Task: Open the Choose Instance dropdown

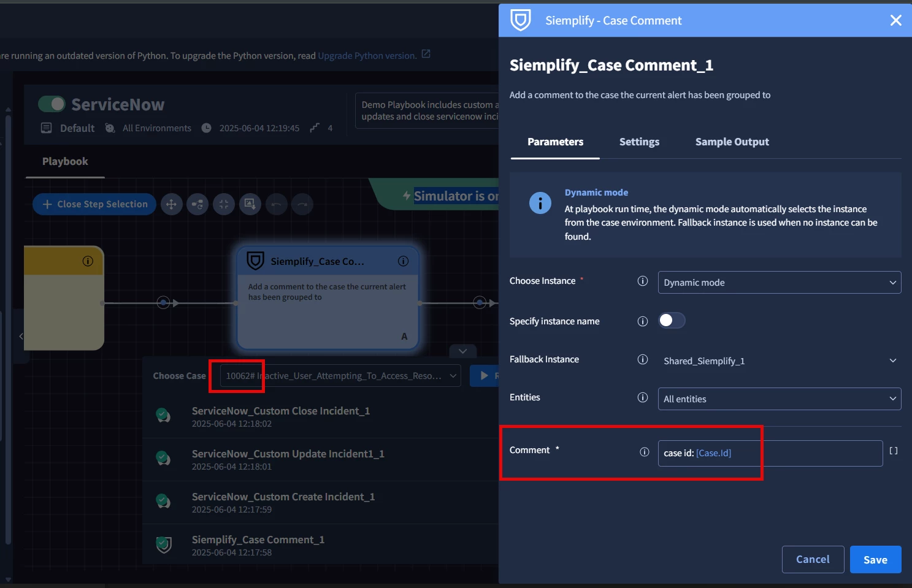Action: 780,282
